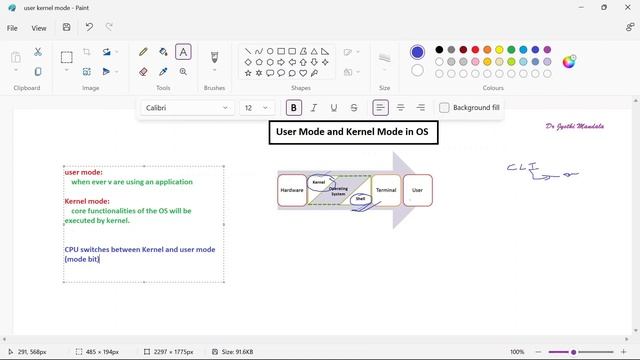
Task: Click the zoom in plus button
Action: (x=624, y=352)
